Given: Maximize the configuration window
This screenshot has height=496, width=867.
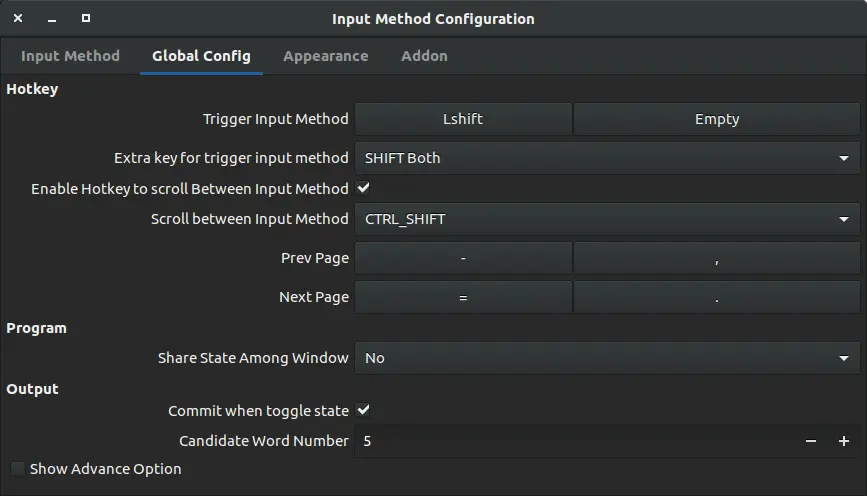Looking at the screenshot, I should pyautogui.click(x=86, y=18).
